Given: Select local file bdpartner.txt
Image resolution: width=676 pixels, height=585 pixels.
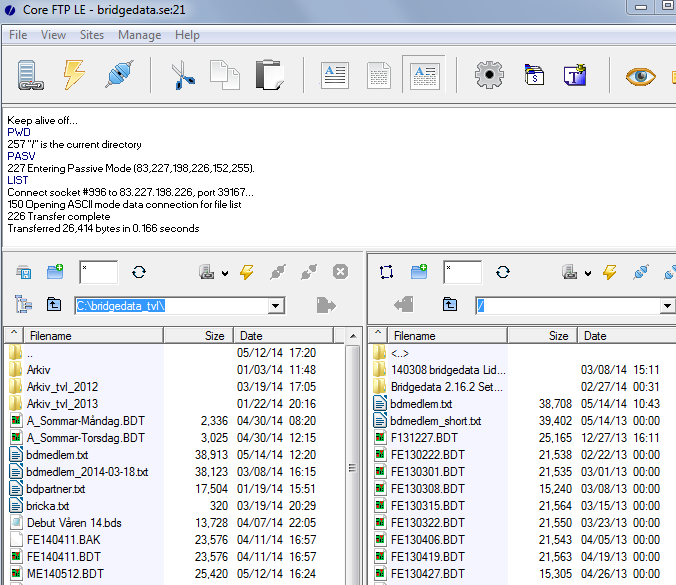Looking at the screenshot, I should (x=56, y=489).
